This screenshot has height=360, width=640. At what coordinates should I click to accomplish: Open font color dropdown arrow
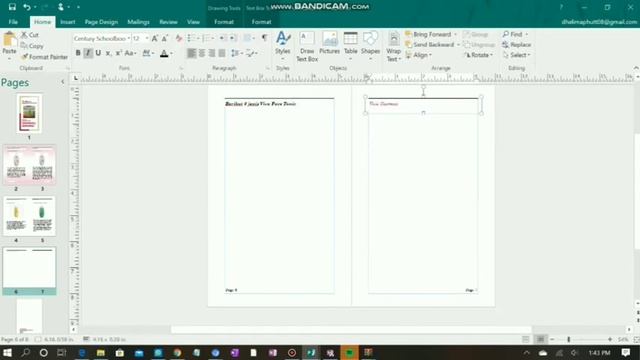point(171,53)
